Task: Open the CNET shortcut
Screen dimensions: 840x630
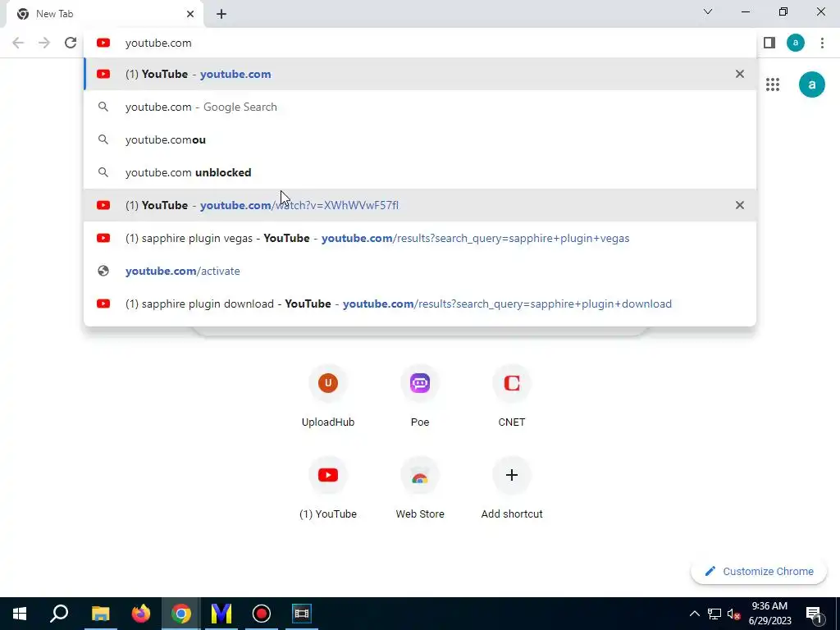Action: point(512,397)
